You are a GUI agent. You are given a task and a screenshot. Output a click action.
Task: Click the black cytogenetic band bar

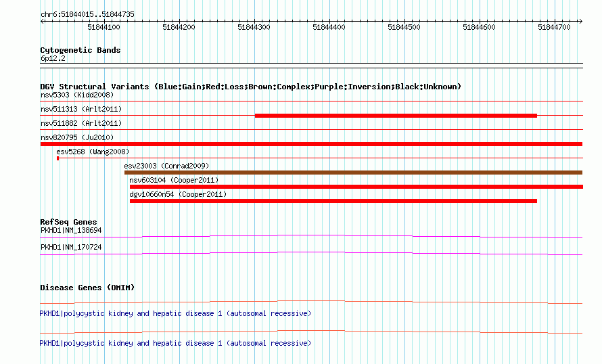(x=311, y=66)
